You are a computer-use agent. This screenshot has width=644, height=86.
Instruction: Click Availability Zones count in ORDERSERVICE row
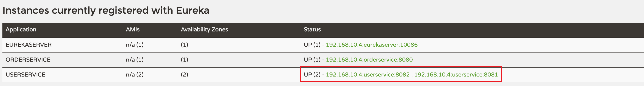pyautogui.click(x=184, y=60)
